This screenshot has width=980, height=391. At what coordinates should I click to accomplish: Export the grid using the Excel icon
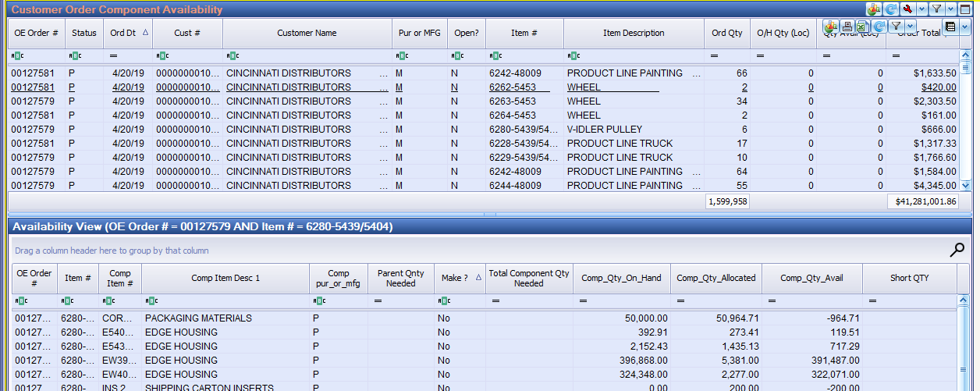click(861, 27)
